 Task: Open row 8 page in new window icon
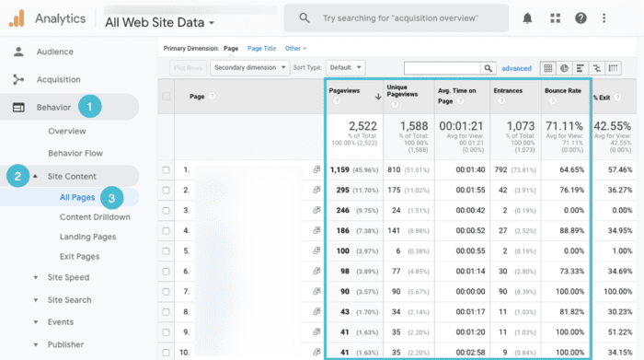[316, 311]
